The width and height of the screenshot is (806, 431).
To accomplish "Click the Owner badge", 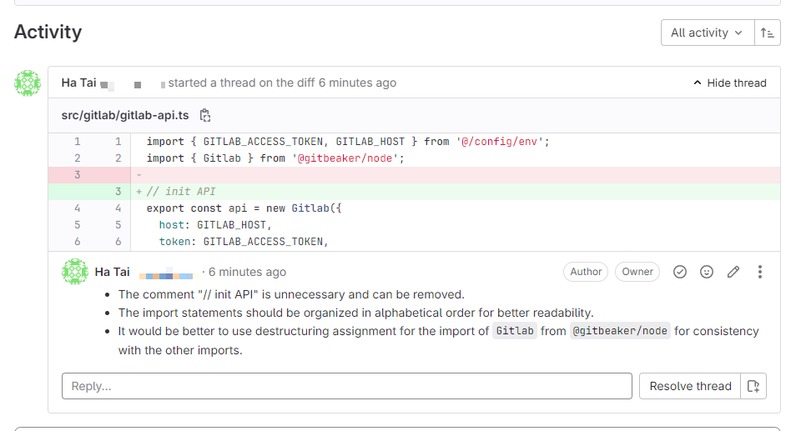I will 637,272.
